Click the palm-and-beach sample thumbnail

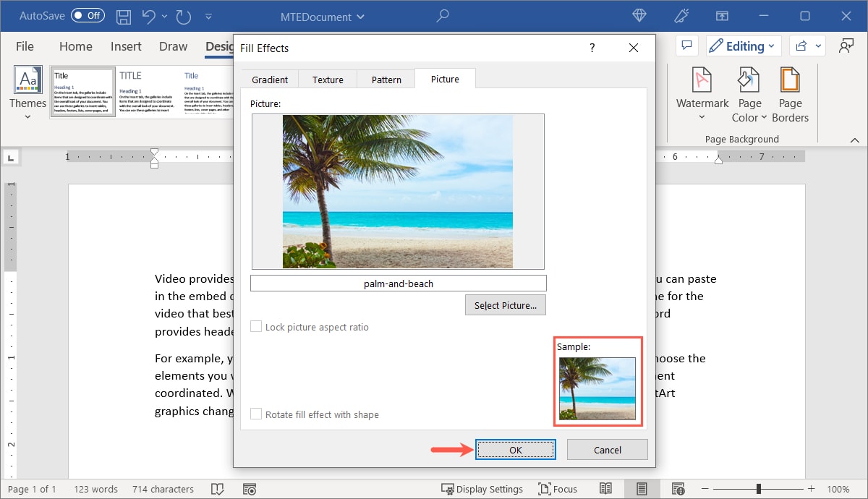(597, 388)
